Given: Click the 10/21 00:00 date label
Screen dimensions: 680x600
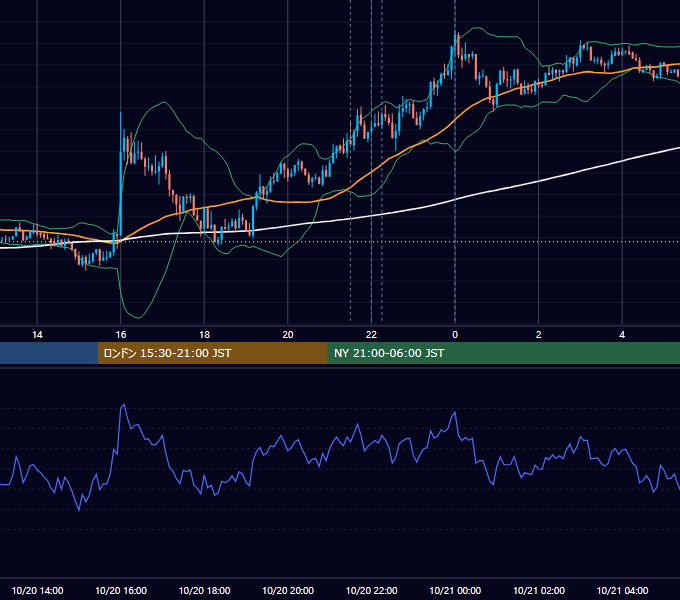Looking at the screenshot, I should tap(455, 590).
